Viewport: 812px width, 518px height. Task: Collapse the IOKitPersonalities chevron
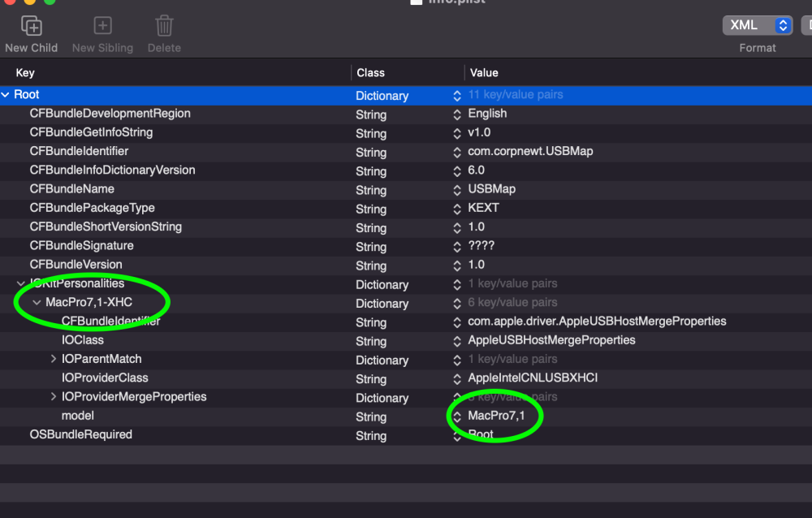click(x=21, y=284)
